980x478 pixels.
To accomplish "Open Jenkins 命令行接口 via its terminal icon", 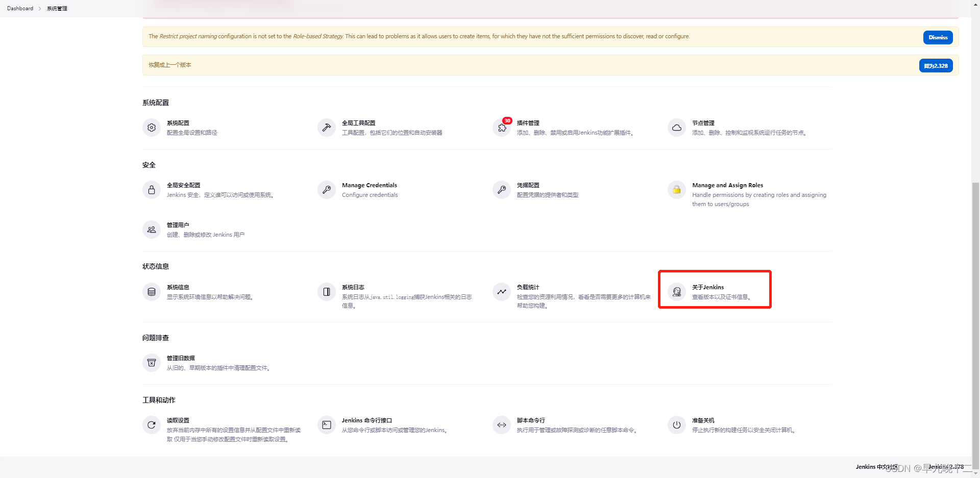I will point(327,425).
